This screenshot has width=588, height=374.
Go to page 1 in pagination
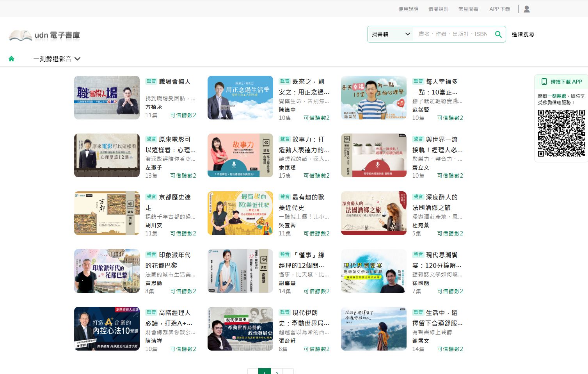(265, 372)
